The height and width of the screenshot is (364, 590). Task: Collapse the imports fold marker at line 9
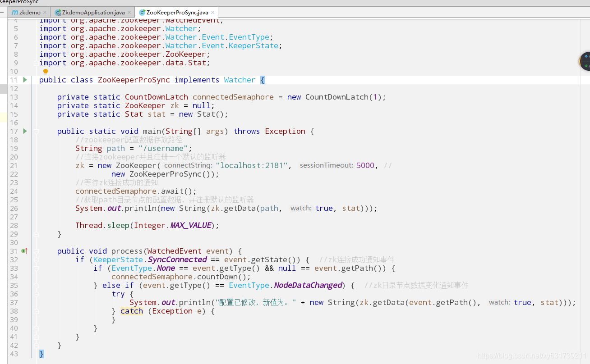coord(36,63)
